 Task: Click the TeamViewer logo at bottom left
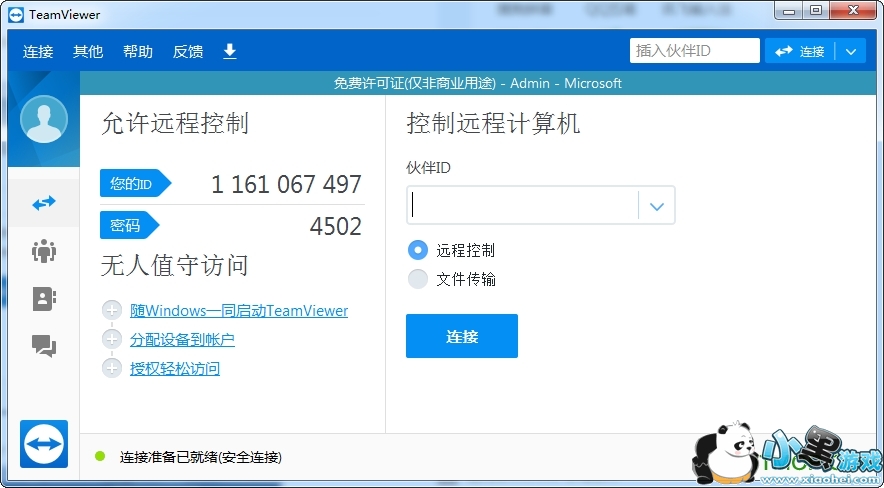[x=44, y=443]
